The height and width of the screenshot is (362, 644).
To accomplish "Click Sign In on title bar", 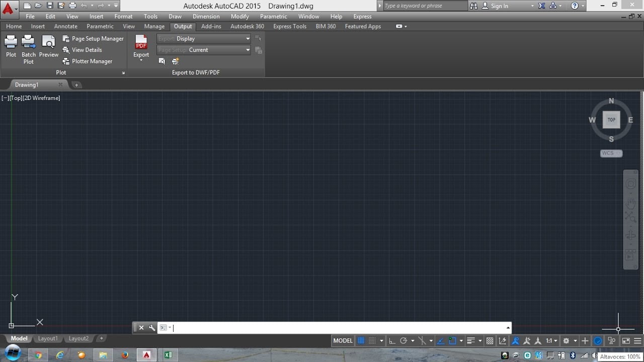I will [495, 6].
